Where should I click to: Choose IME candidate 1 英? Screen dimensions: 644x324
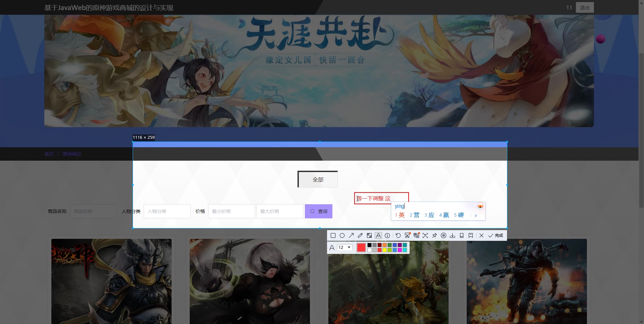click(x=400, y=215)
